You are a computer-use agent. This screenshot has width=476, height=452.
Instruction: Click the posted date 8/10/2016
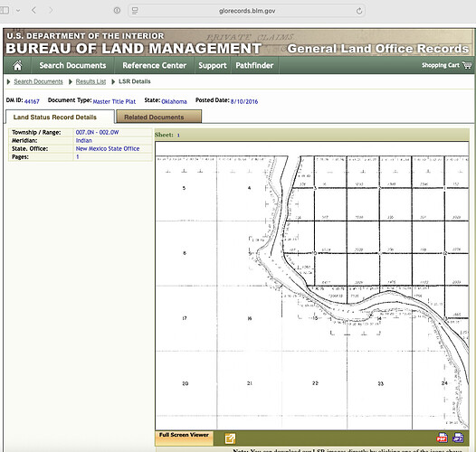pos(244,101)
